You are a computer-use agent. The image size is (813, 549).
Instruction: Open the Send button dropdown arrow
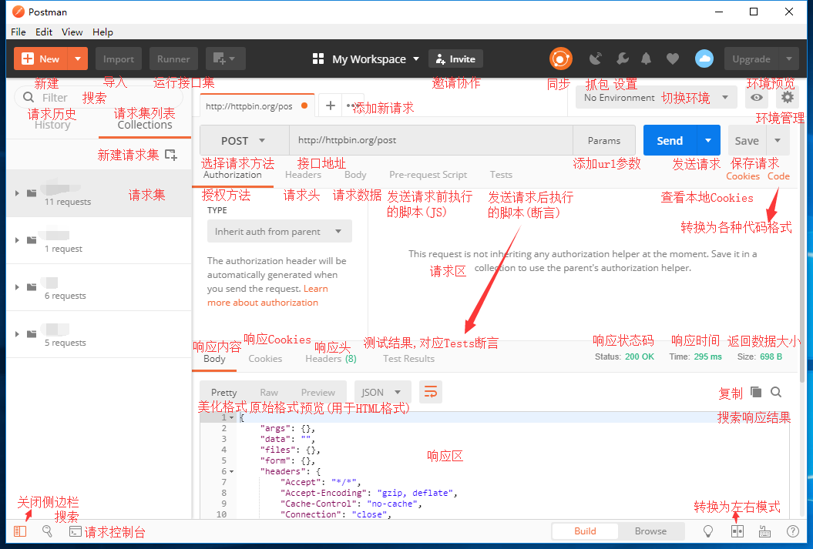pyautogui.click(x=708, y=140)
